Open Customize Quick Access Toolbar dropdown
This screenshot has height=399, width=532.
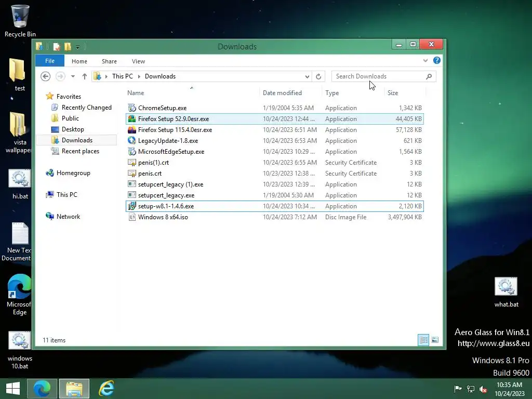78,47
